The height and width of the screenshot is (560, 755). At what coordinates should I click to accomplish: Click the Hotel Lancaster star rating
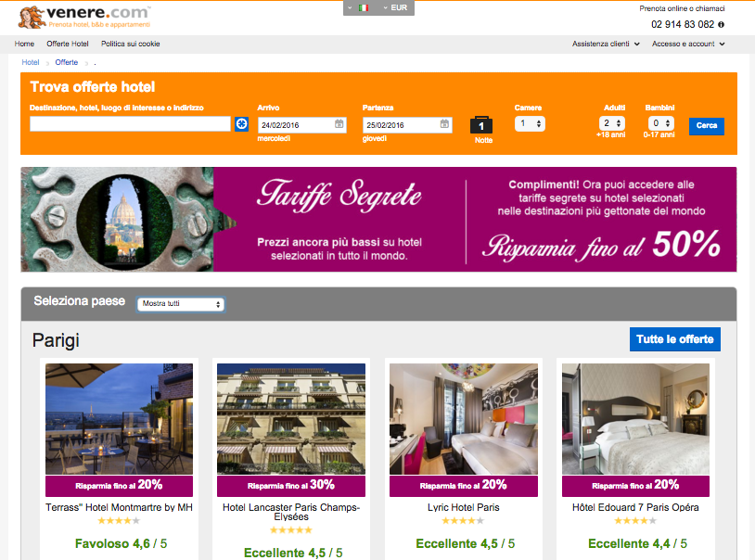(x=291, y=530)
